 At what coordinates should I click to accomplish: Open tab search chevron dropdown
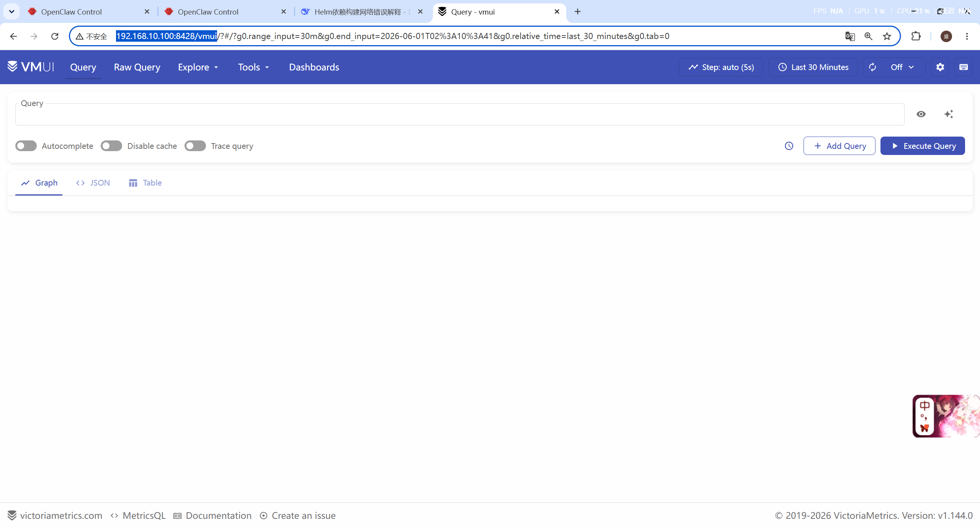pos(11,11)
